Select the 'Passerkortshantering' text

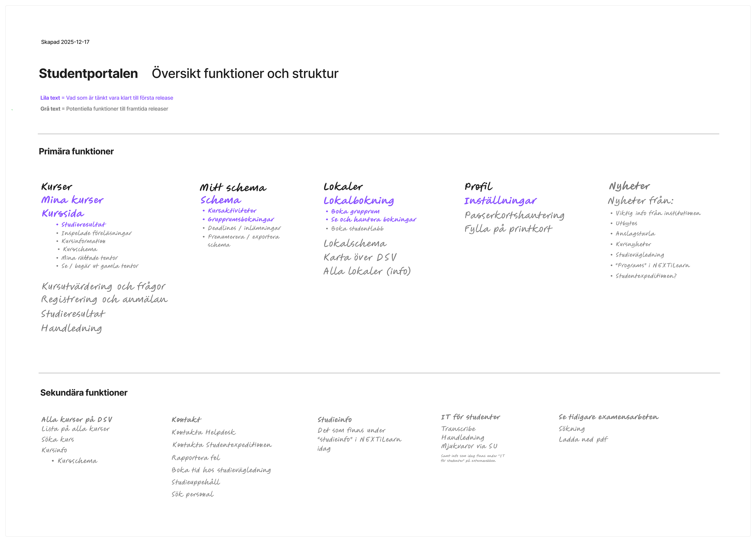514,215
